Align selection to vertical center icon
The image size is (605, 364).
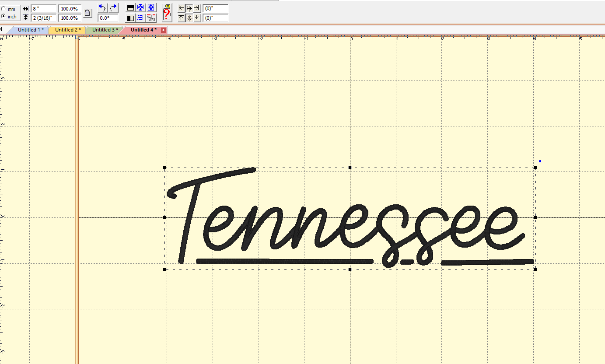tap(189, 18)
